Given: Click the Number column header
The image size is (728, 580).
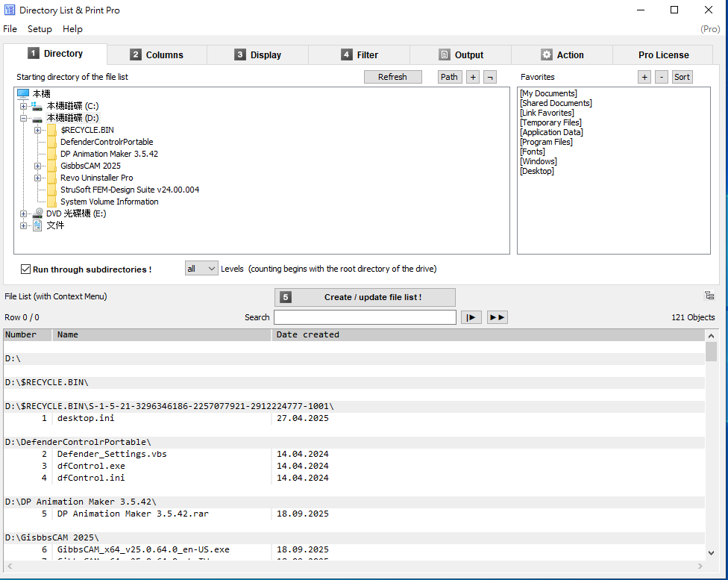Looking at the screenshot, I should 28,335.
